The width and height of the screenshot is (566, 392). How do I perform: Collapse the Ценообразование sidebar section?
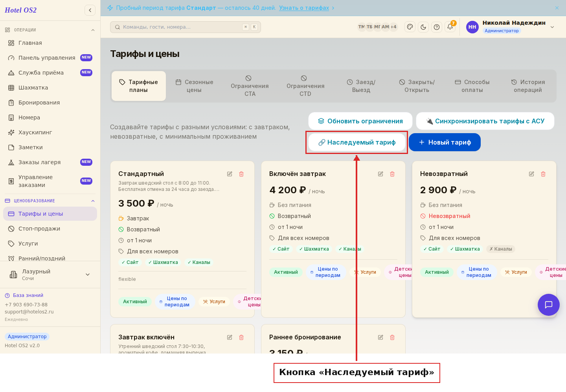93,201
